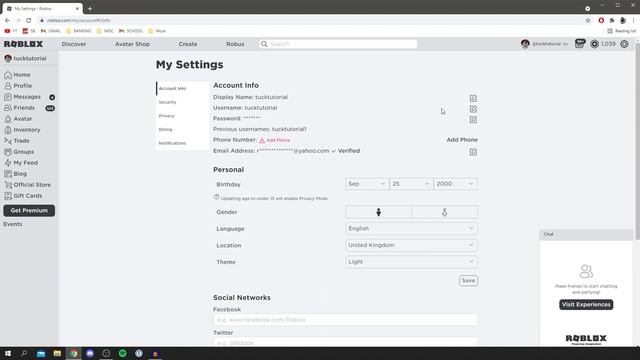Switch to the Security settings tab

(x=182, y=102)
